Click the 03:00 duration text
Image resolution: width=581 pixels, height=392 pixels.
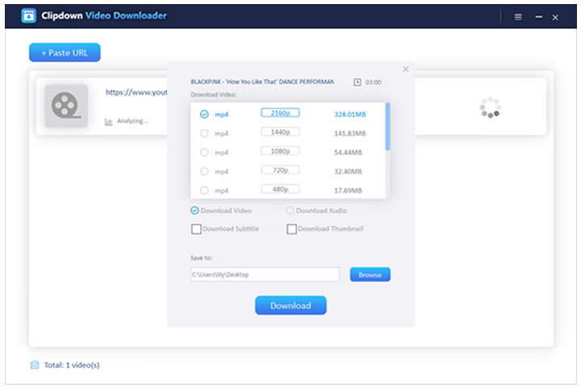pyautogui.click(x=373, y=82)
